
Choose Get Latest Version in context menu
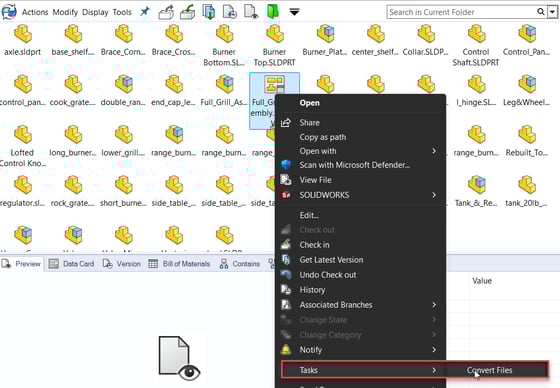361,260
